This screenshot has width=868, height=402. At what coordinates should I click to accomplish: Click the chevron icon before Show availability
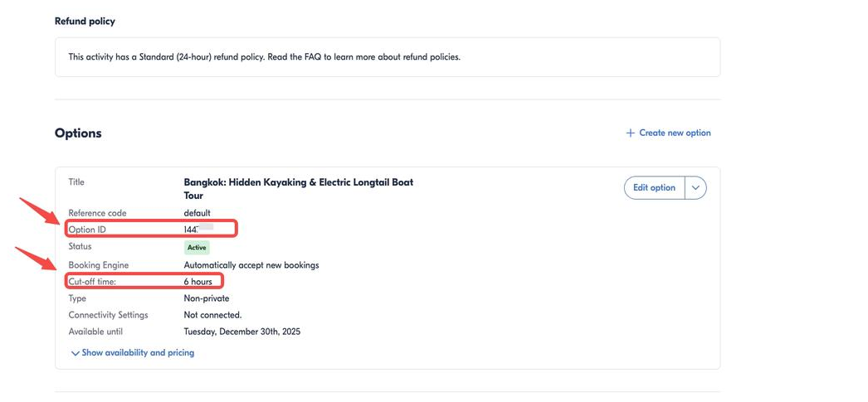coord(76,353)
